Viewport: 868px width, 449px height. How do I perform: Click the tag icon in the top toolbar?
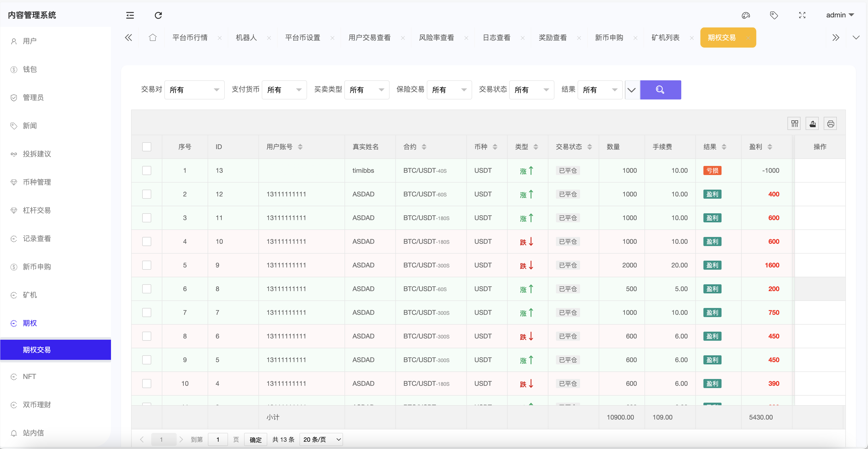pos(774,15)
